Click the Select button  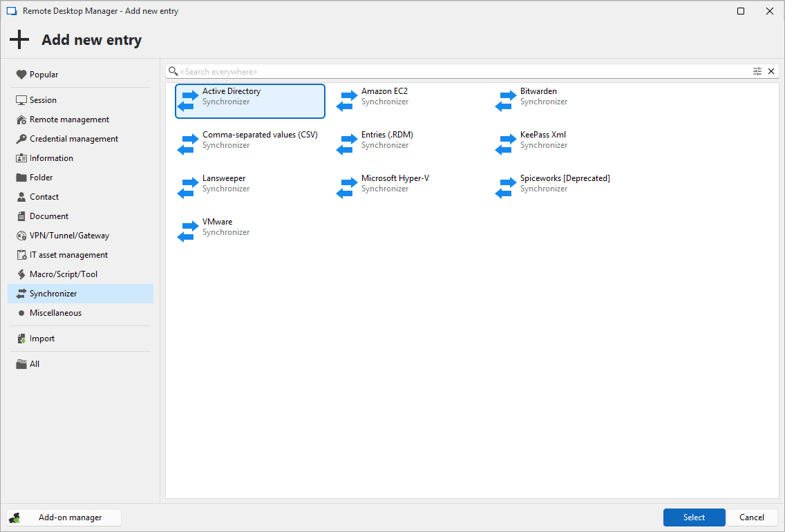click(694, 517)
